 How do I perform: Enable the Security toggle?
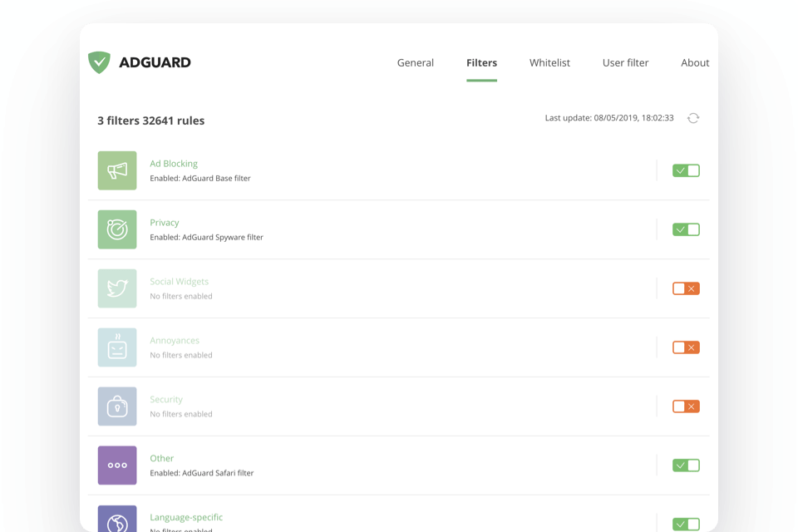point(686,406)
